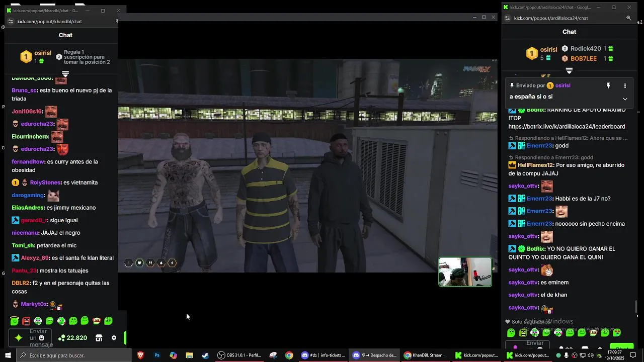Collapse the ardillaloca24 leaderboard bar

point(569,71)
